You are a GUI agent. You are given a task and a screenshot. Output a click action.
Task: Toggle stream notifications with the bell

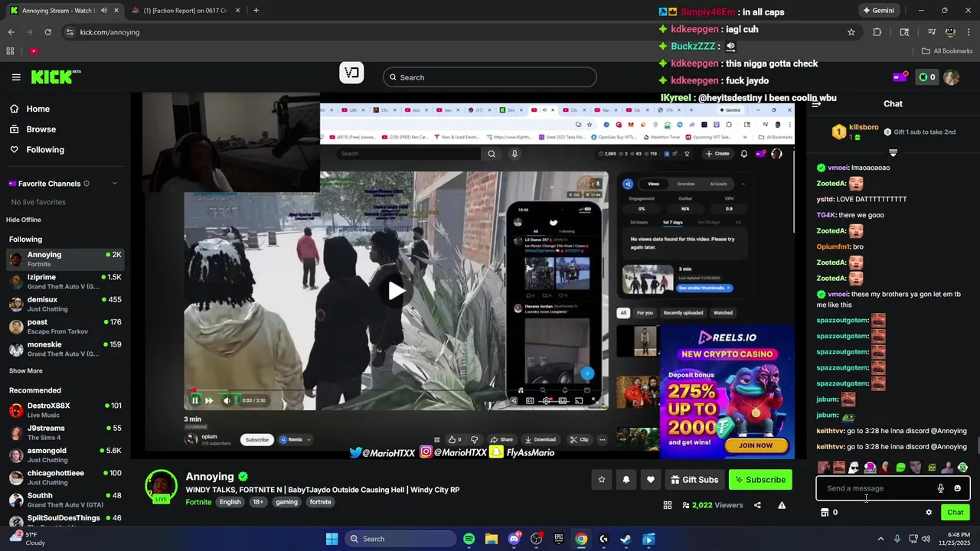(626, 480)
